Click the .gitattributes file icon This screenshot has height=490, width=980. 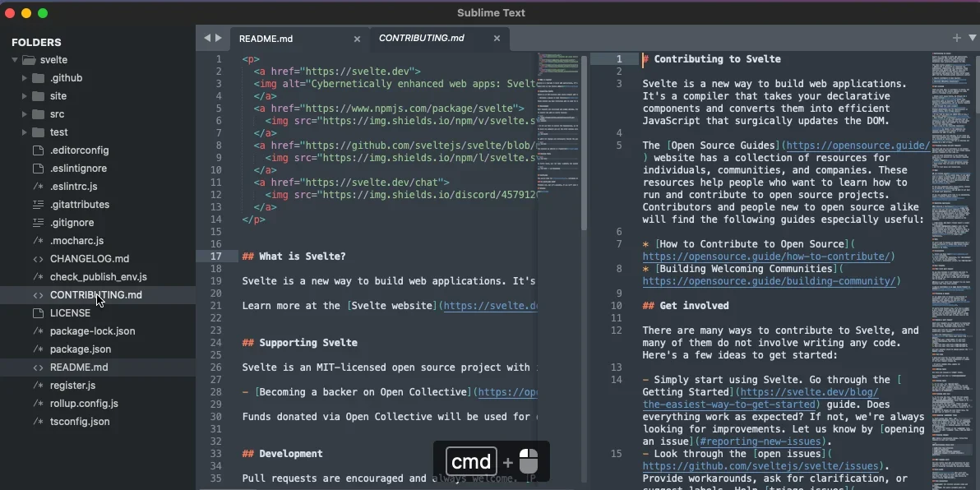click(38, 205)
